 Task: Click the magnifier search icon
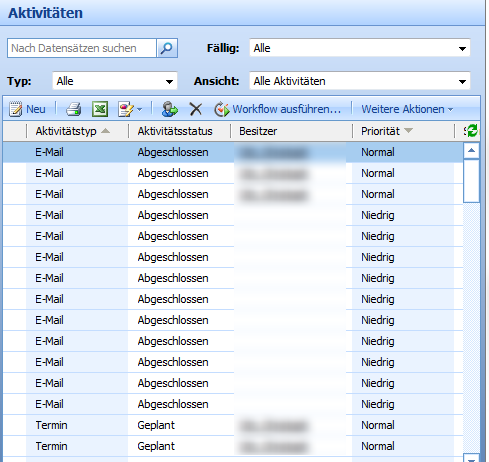[x=167, y=48]
